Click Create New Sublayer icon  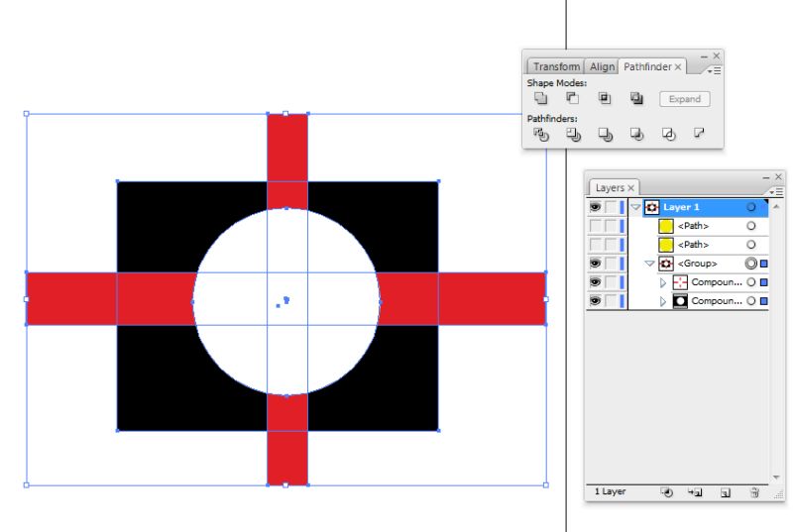pos(695,492)
